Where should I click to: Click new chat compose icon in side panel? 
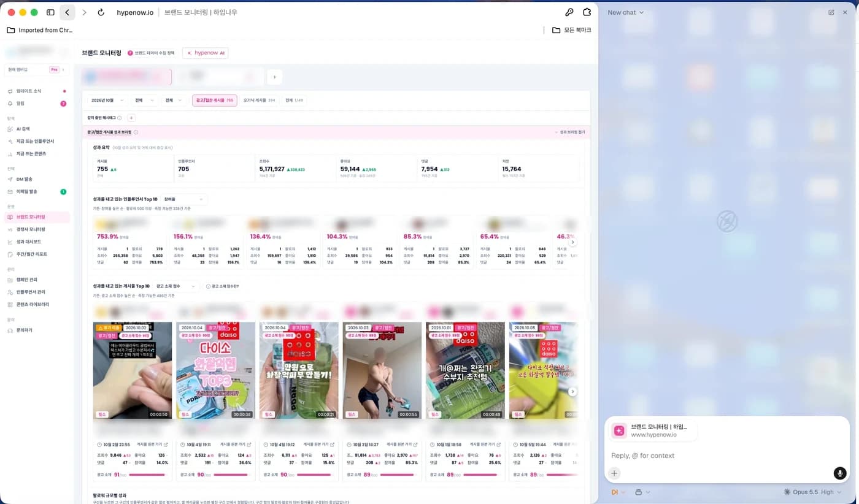pos(831,12)
